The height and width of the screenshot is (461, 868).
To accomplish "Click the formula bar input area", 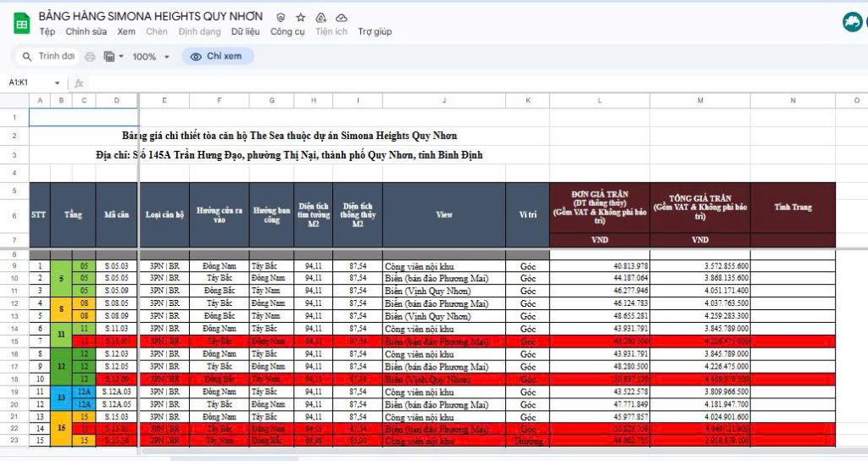I will tap(424, 83).
